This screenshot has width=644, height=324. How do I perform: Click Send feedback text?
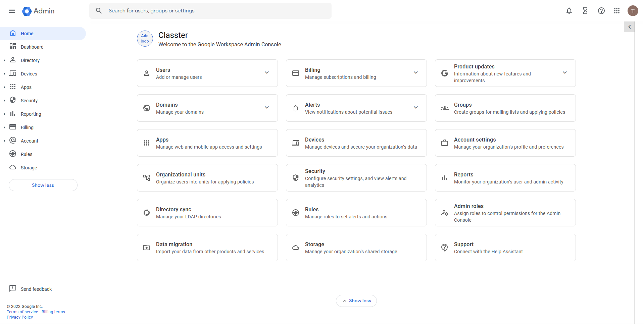tap(36, 289)
